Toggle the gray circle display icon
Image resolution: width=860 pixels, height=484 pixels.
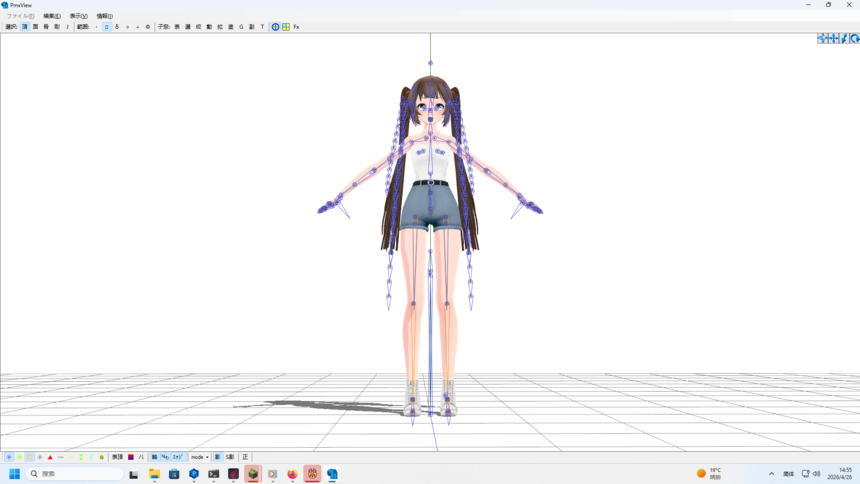[40, 457]
